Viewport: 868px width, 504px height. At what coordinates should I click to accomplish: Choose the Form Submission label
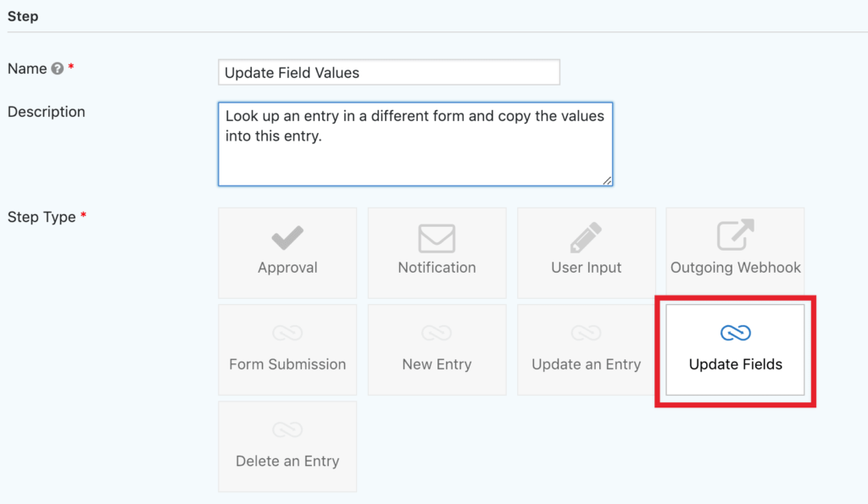coord(287,364)
